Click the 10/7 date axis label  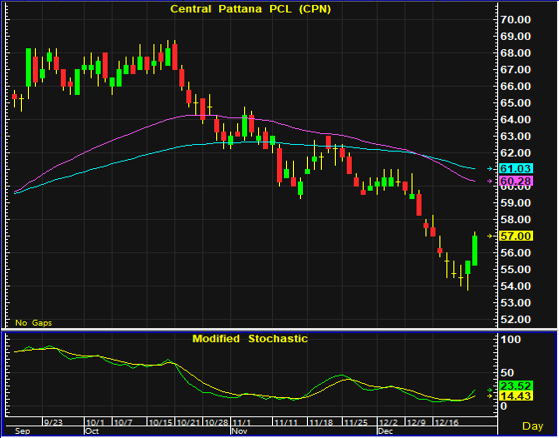click(x=123, y=422)
